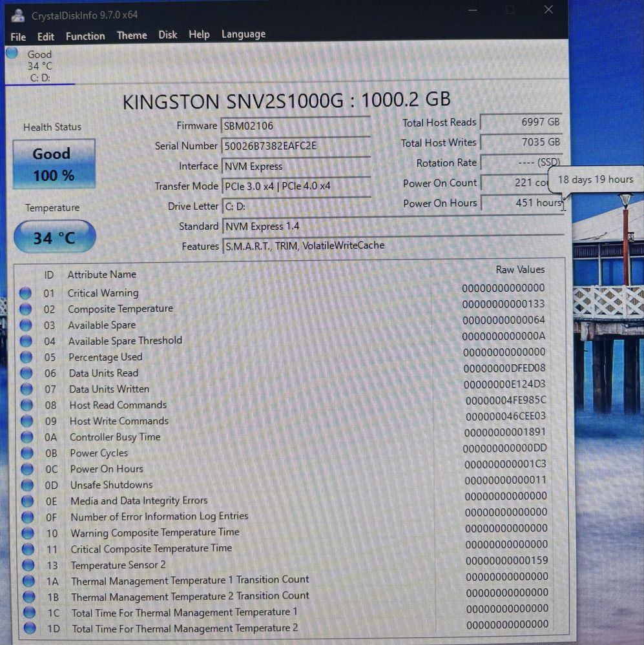The image size is (644, 645).
Task: Open the Language menu
Action: (244, 34)
